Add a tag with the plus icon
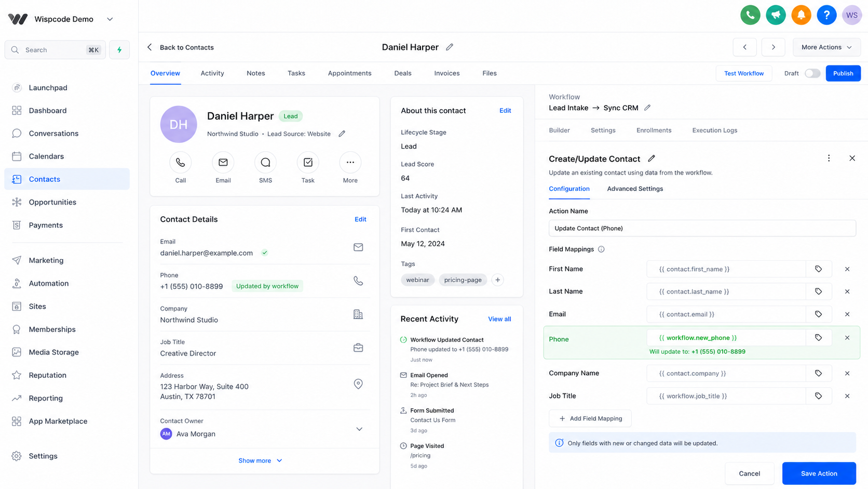The image size is (868, 489). click(x=497, y=280)
